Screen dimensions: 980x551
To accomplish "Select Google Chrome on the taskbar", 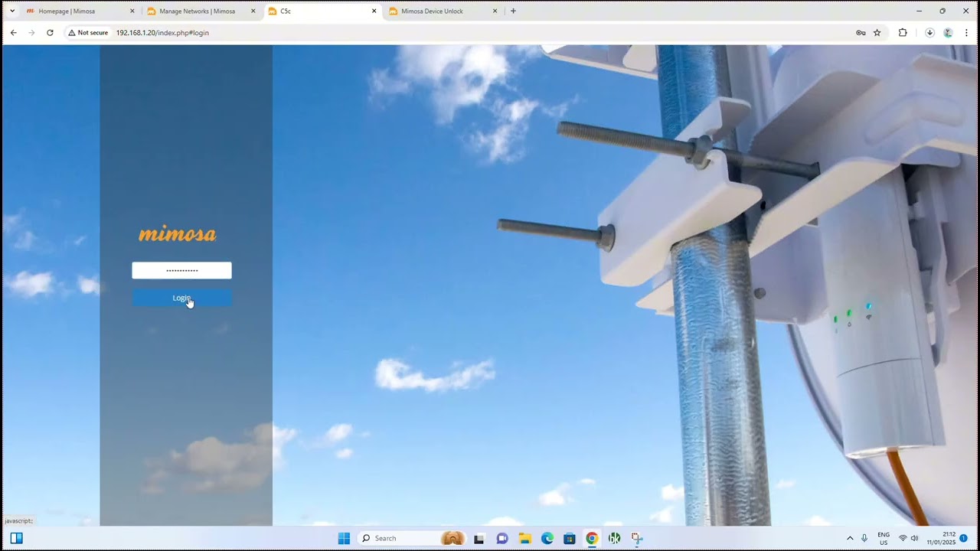I will 592,538.
